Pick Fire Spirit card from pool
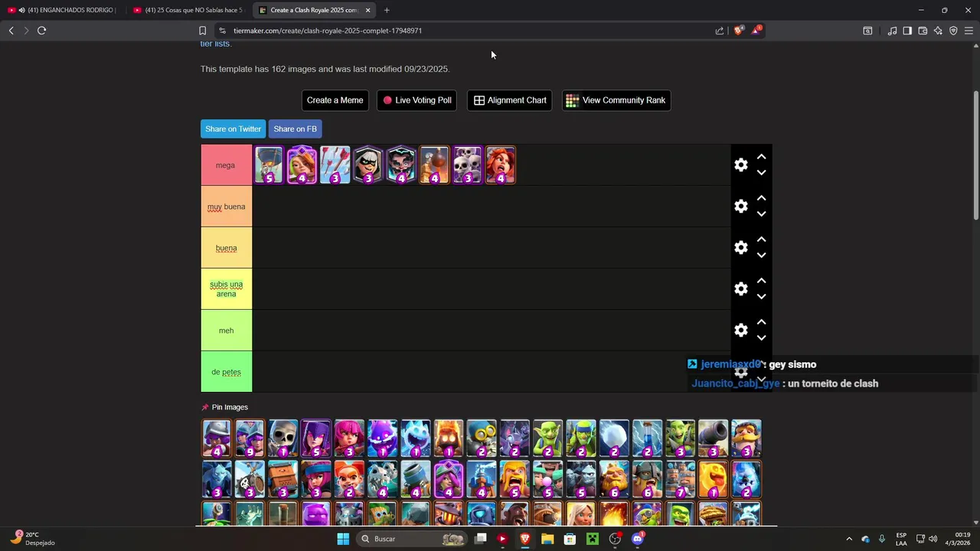This screenshot has height=551, width=980. pyautogui.click(x=449, y=439)
